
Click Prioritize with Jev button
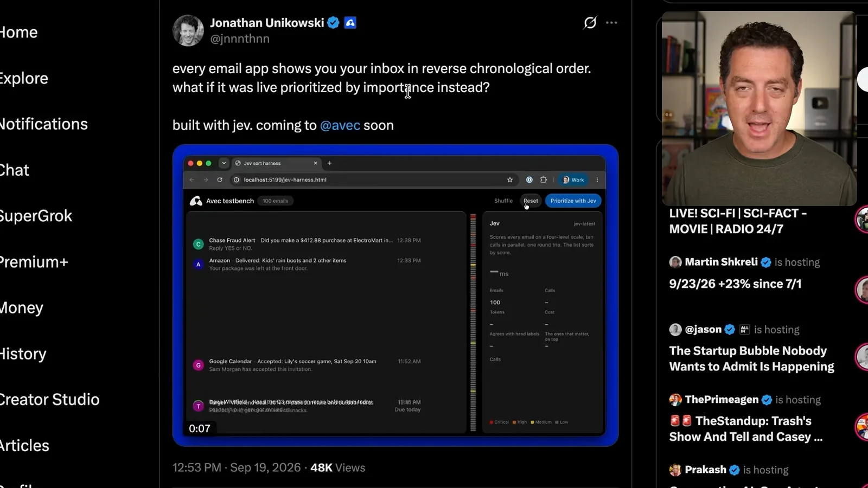tap(573, 201)
